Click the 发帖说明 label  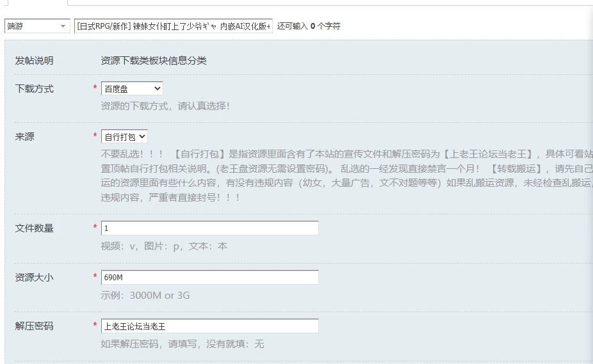[x=34, y=61]
